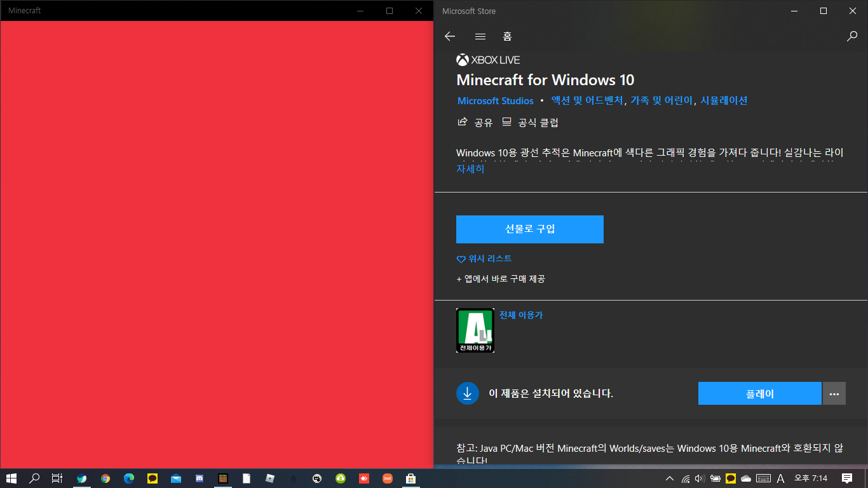Add Minecraft to 위시 리스트
868x488 pixels.
[x=484, y=259]
